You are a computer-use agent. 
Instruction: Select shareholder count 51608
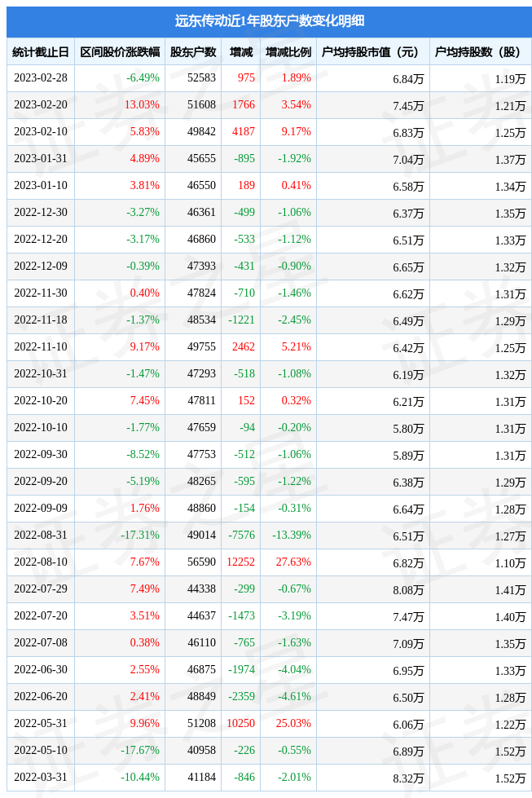[201, 105]
